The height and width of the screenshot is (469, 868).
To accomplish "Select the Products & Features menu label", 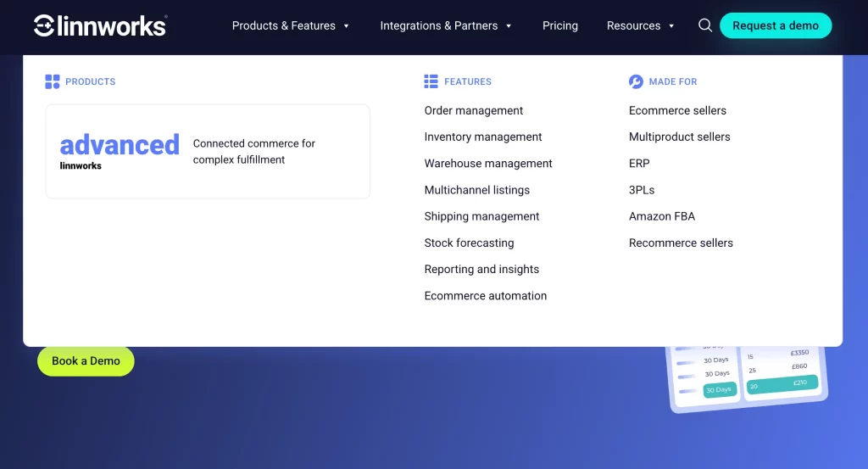I will (x=283, y=25).
